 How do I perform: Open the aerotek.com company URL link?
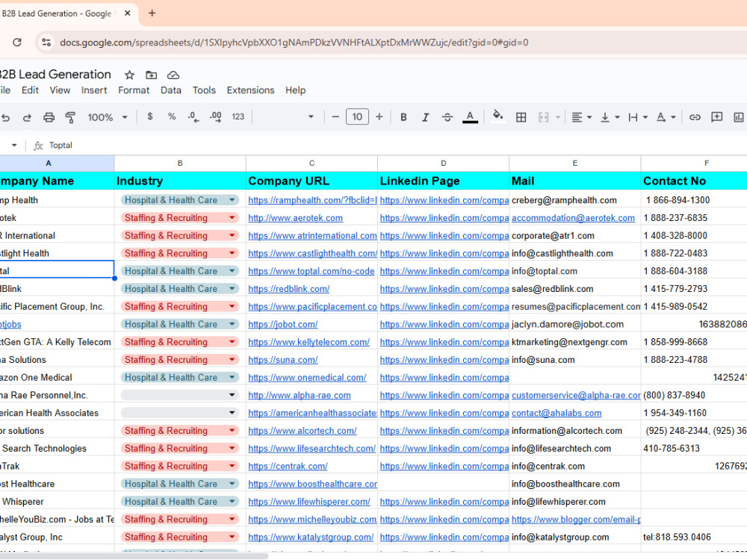coord(295,217)
